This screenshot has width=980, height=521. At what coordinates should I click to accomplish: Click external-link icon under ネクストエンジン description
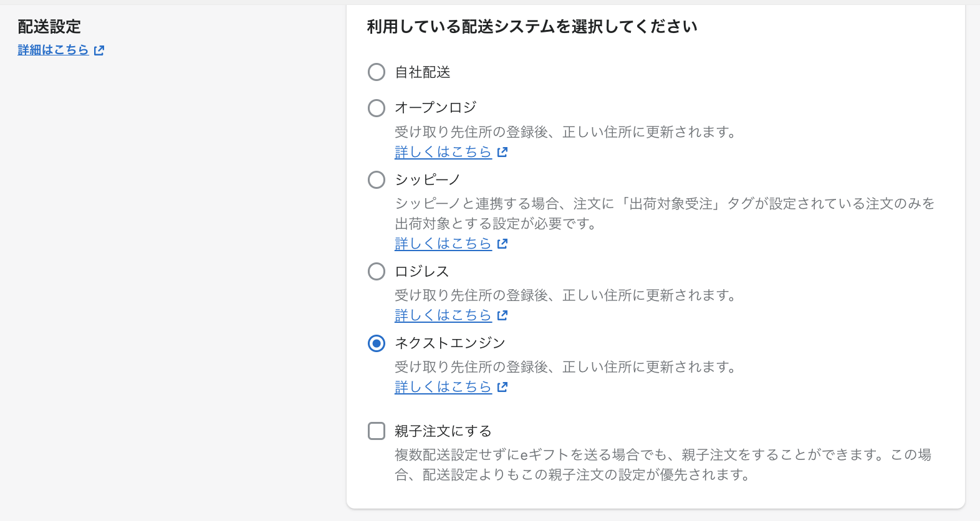click(502, 387)
